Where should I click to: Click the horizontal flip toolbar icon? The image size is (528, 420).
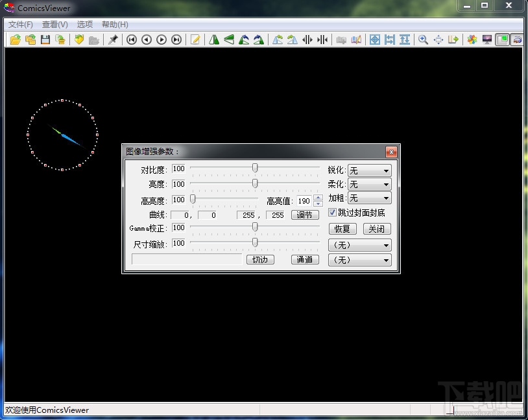coord(214,40)
